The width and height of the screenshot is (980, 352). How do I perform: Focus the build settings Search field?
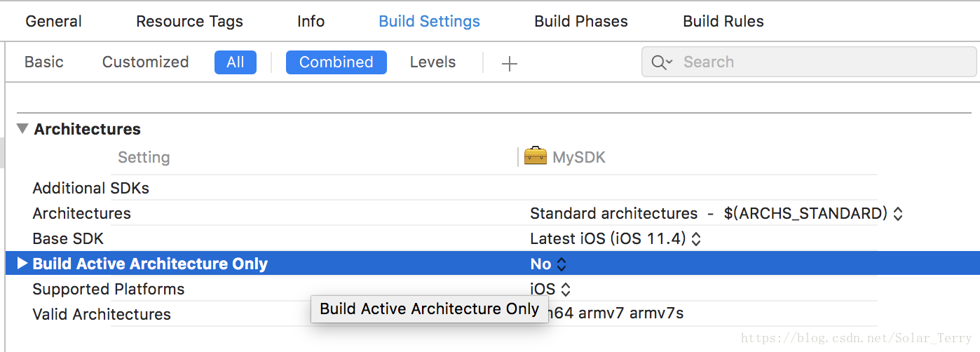pyautogui.click(x=809, y=62)
